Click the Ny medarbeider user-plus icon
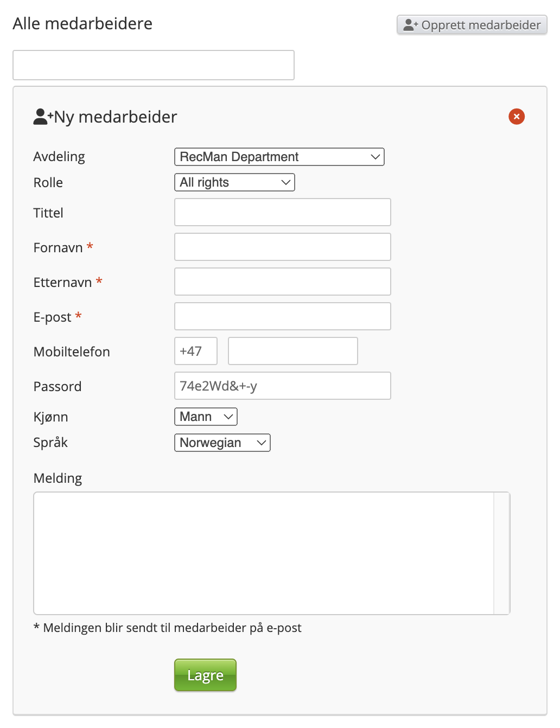Image resolution: width=560 pixels, height=728 pixels. pyautogui.click(x=43, y=117)
